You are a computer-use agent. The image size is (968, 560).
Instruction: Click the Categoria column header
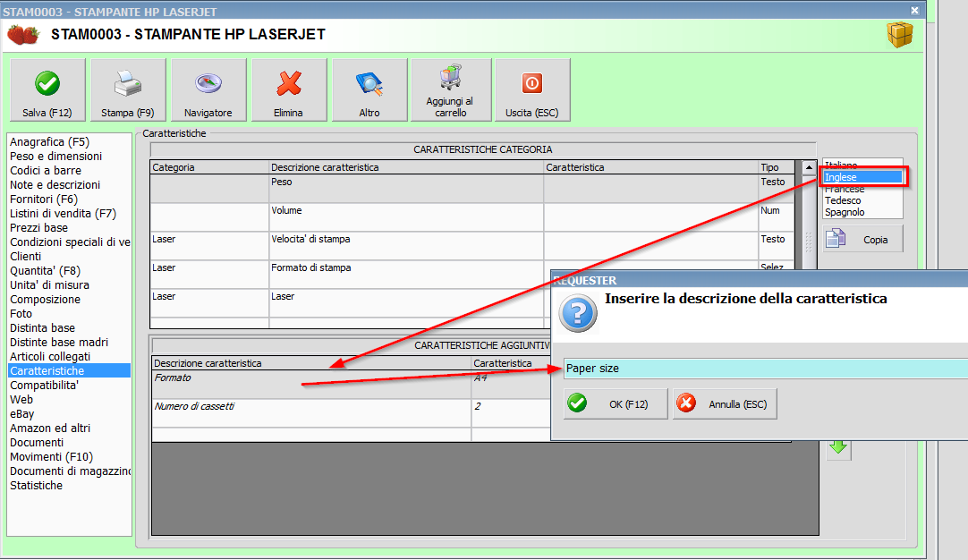tap(209, 167)
